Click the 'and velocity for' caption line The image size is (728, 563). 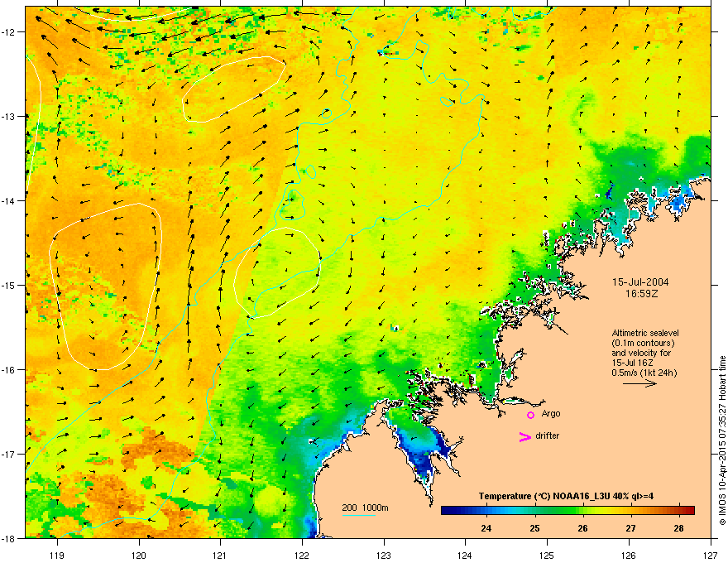(641, 353)
